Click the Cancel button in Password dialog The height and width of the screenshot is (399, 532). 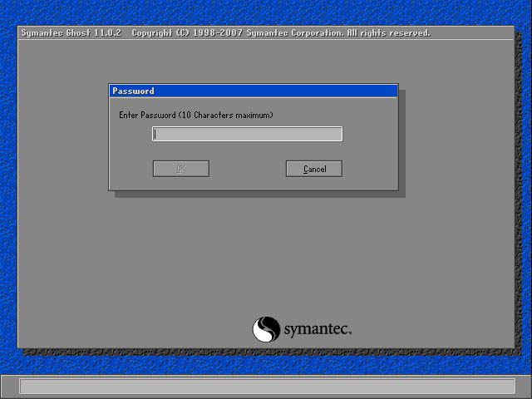[x=314, y=169]
